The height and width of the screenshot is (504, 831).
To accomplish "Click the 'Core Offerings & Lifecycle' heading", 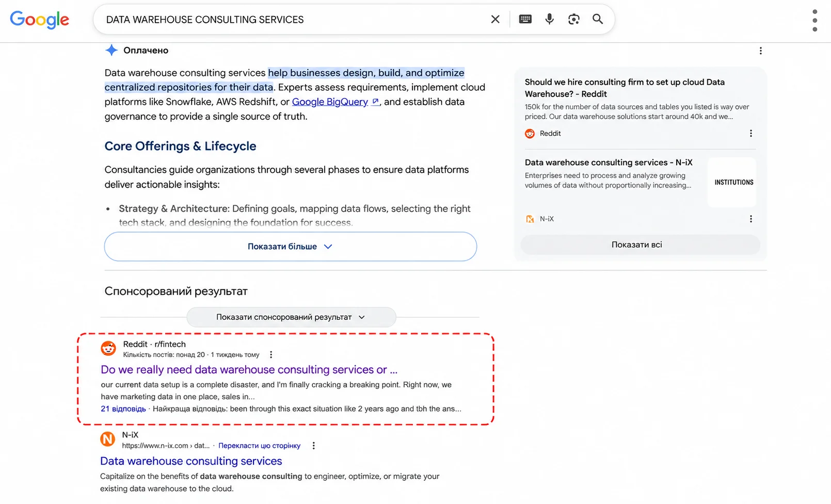I will 180,146.
